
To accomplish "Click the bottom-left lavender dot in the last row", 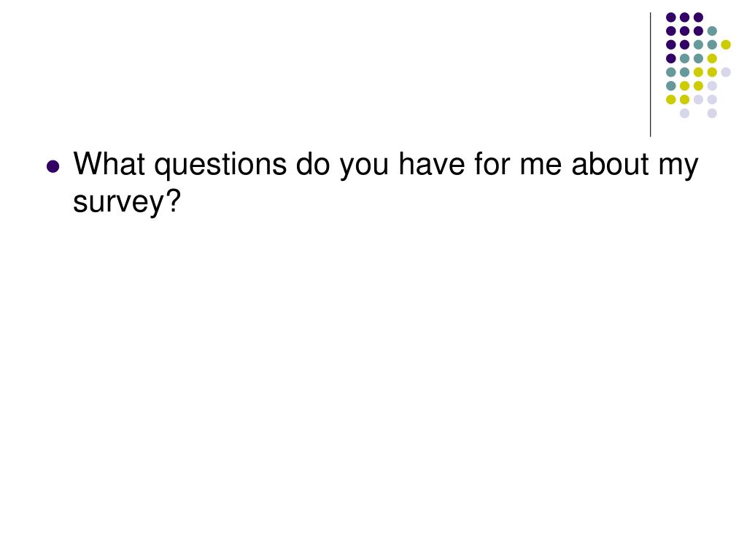I will click(684, 113).
